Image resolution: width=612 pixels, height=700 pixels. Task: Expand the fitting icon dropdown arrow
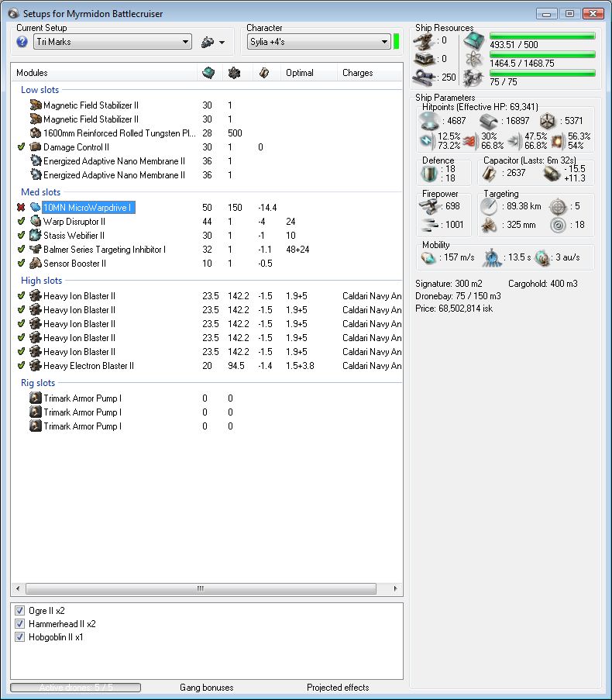click(222, 43)
